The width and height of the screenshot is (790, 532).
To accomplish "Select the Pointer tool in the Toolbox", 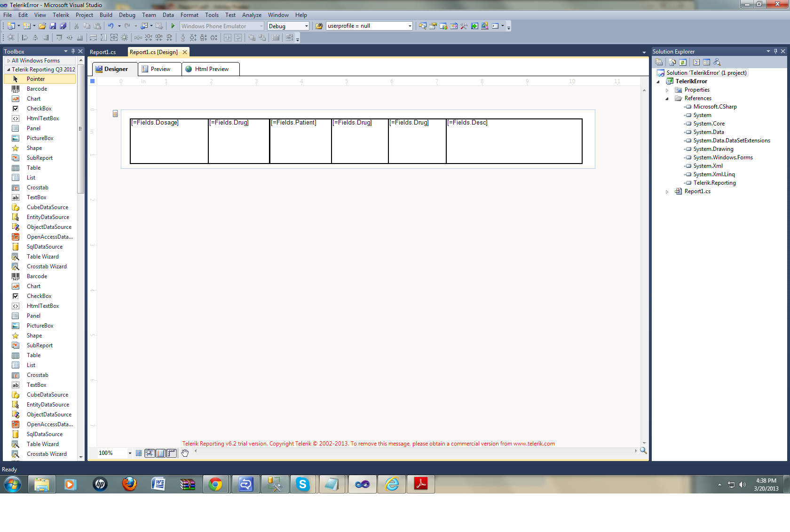I will tap(39, 79).
